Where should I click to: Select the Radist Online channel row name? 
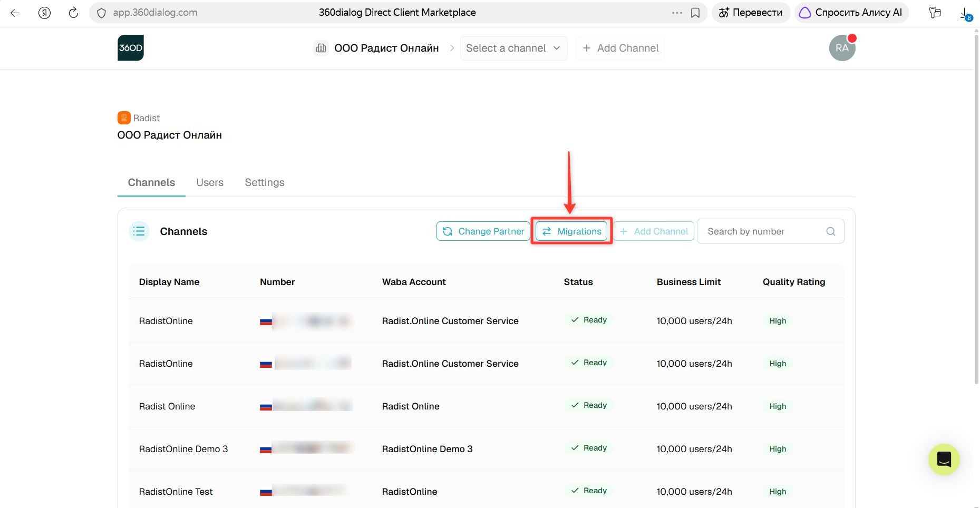tap(167, 406)
